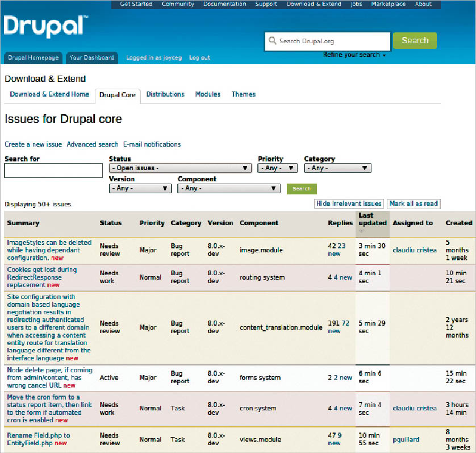The height and width of the screenshot is (453, 476).
Task: Open Download & Extend top menu
Action: (314, 4)
